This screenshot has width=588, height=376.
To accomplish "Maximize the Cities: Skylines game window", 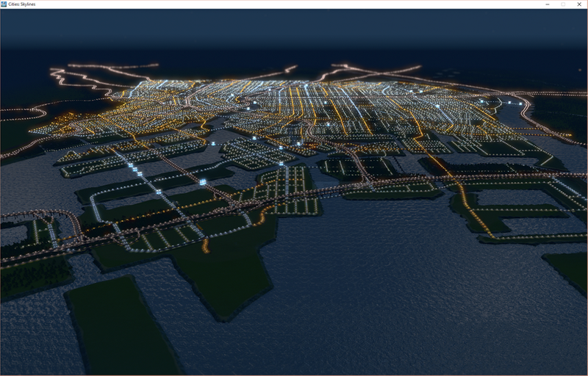I will (x=563, y=4).
